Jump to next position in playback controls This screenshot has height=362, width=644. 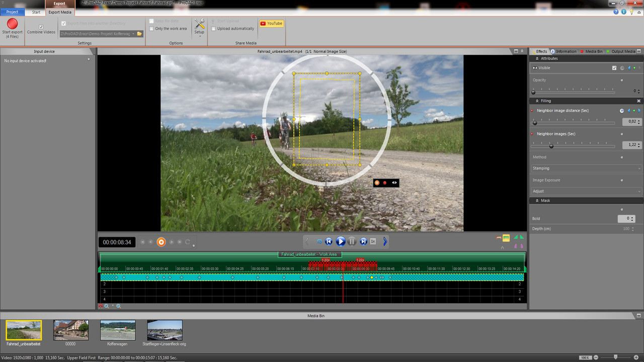pos(363,241)
